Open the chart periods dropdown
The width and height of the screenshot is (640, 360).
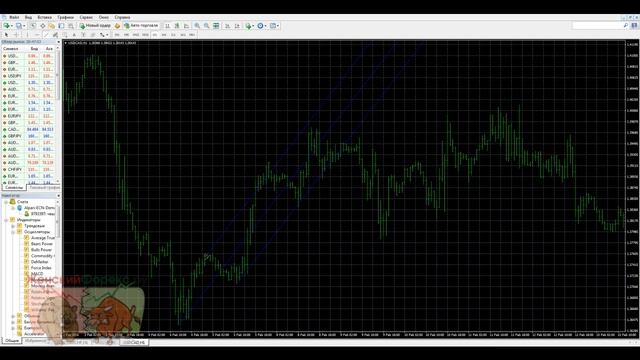point(262,26)
